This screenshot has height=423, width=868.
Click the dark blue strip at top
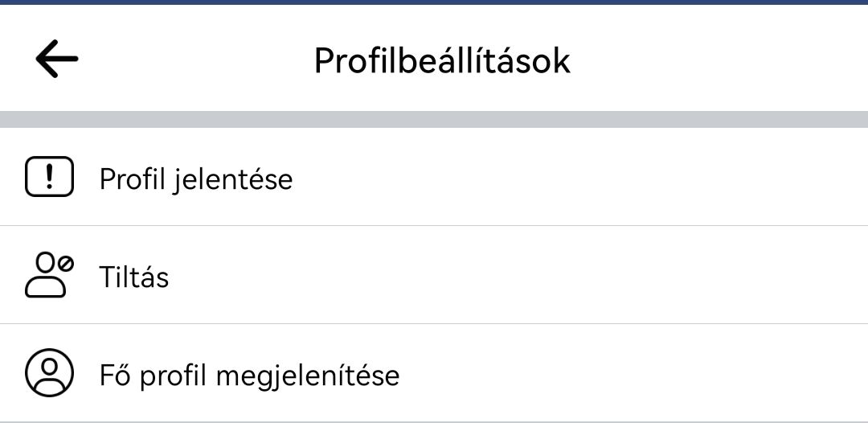434,2
